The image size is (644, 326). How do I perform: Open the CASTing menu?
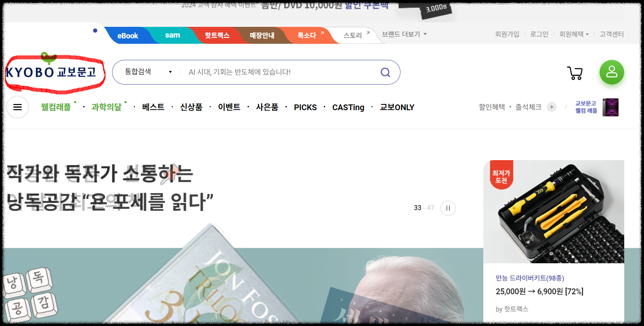(x=348, y=107)
